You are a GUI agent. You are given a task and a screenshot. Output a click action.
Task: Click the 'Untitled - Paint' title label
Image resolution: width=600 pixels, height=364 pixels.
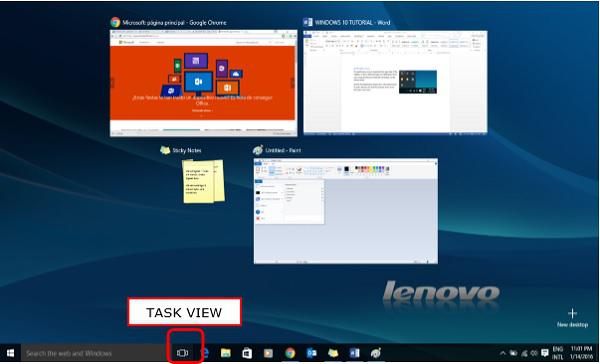pyautogui.click(x=283, y=150)
